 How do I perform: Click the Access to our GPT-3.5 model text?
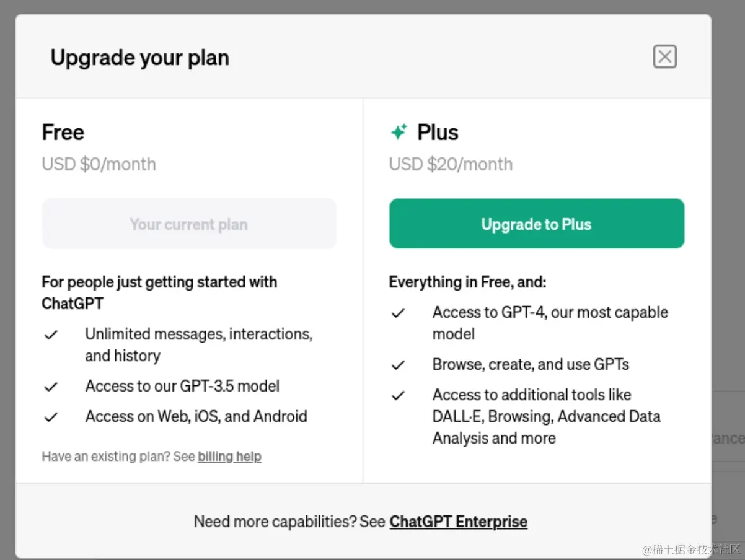click(x=182, y=387)
